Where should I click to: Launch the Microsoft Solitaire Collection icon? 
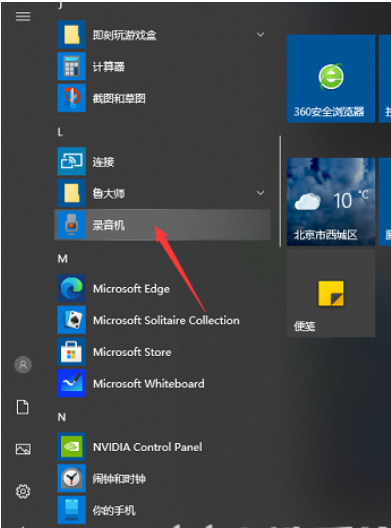(71, 320)
